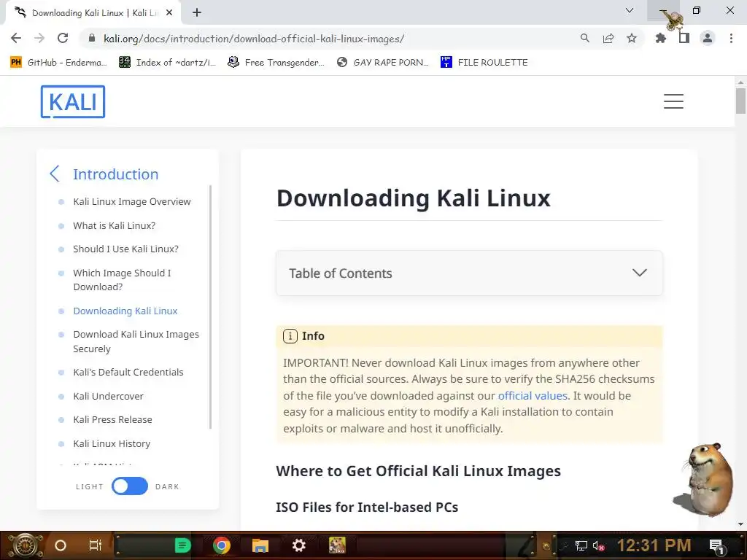Open File Explorer from taskbar

tap(260, 545)
